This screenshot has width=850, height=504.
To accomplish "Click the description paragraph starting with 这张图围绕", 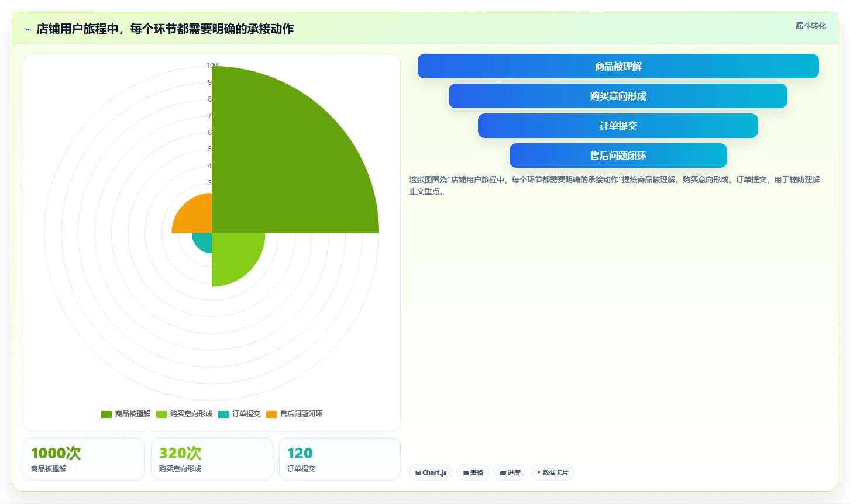I will point(614,185).
